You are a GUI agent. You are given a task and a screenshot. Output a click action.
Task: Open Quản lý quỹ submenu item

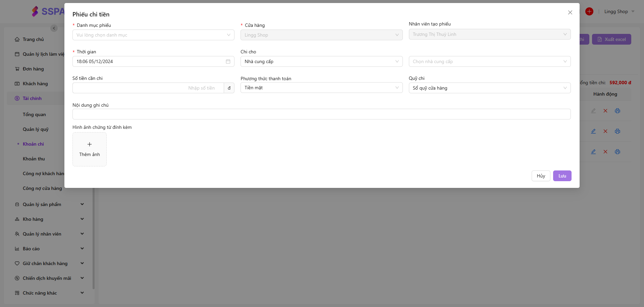(36, 129)
